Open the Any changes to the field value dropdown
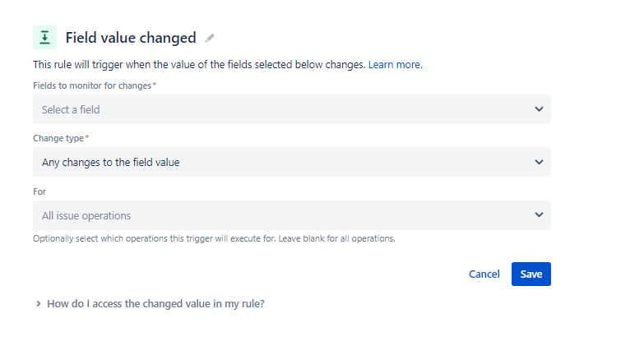The width and height of the screenshot is (644, 355). pyautogui.click(x=280, y=162)
